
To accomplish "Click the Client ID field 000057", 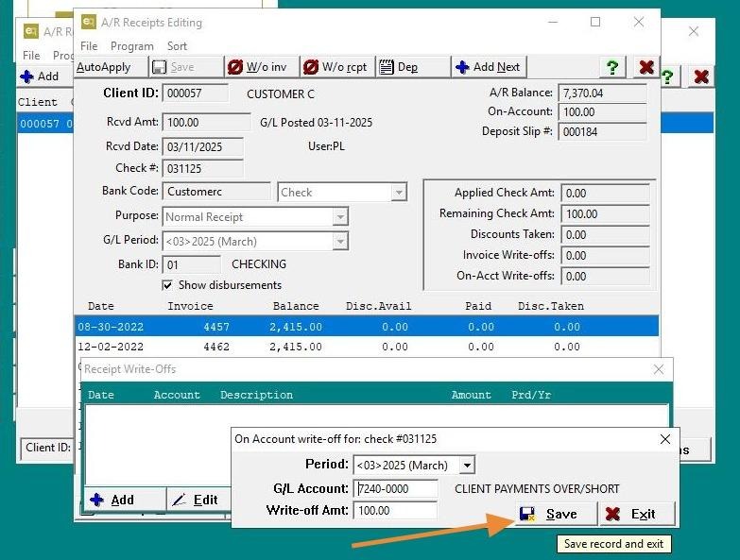I will 195,93.
